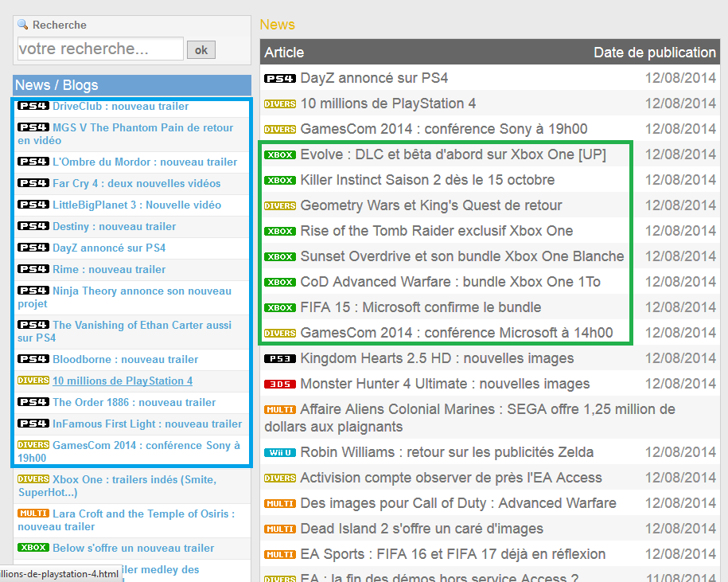This screenshot has width=728, height=582.
Task: Open Evolve DLC et bêta article
Action: [x=454, y=154]
